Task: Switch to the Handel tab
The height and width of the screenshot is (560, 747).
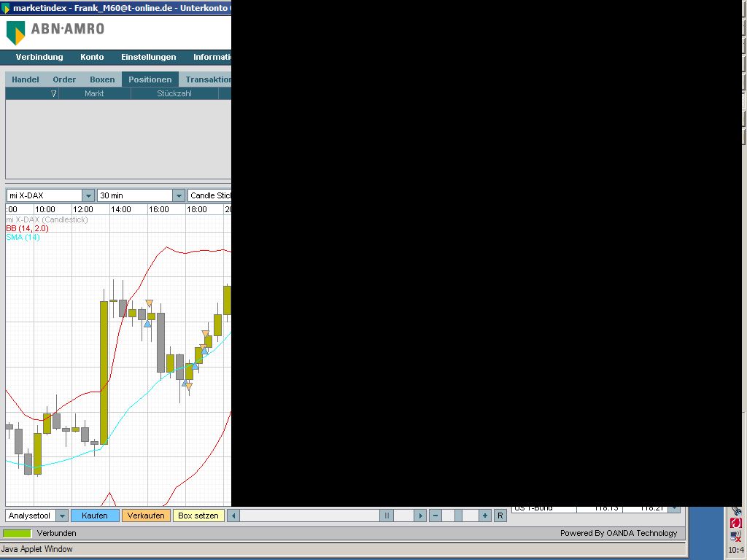Action: click(26, 79)
